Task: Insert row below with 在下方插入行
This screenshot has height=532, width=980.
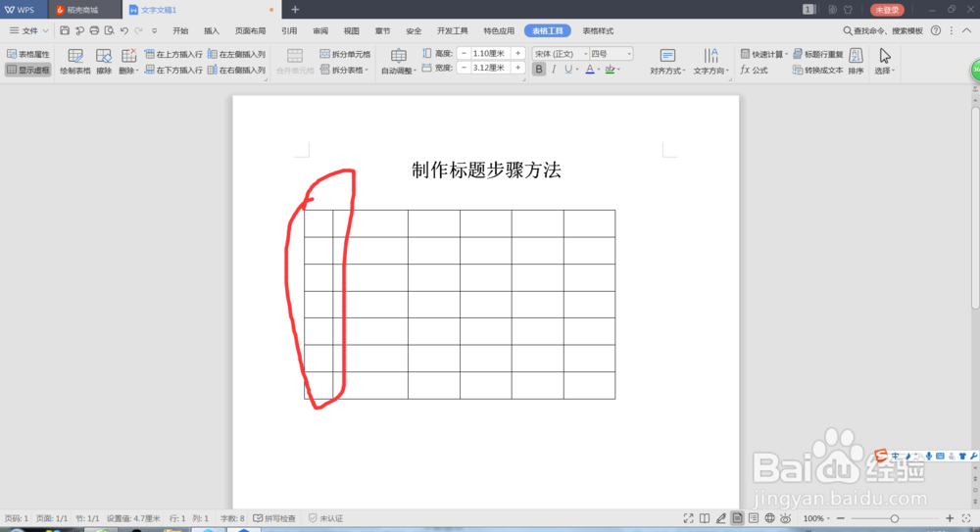Action: 173,70
